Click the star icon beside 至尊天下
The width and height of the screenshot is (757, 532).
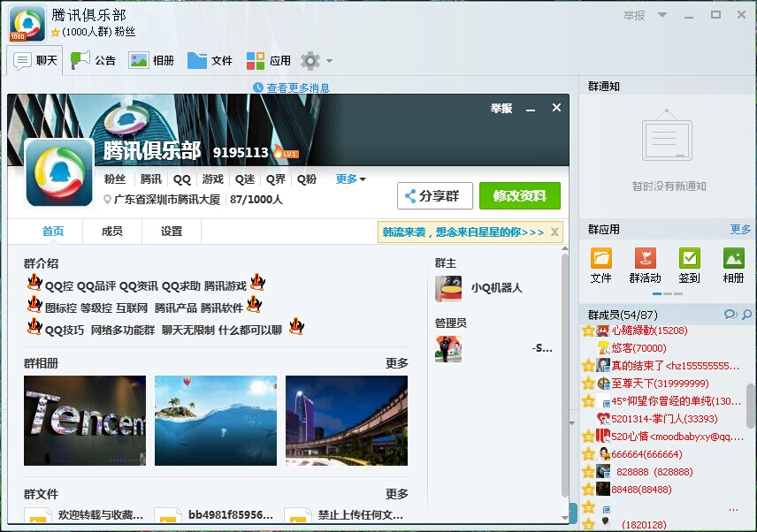coord(588,384)
